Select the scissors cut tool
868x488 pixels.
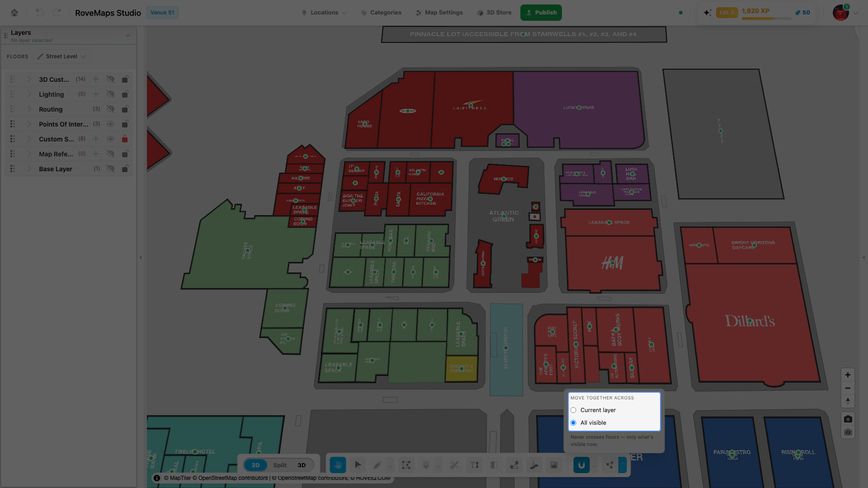[454, 465]
